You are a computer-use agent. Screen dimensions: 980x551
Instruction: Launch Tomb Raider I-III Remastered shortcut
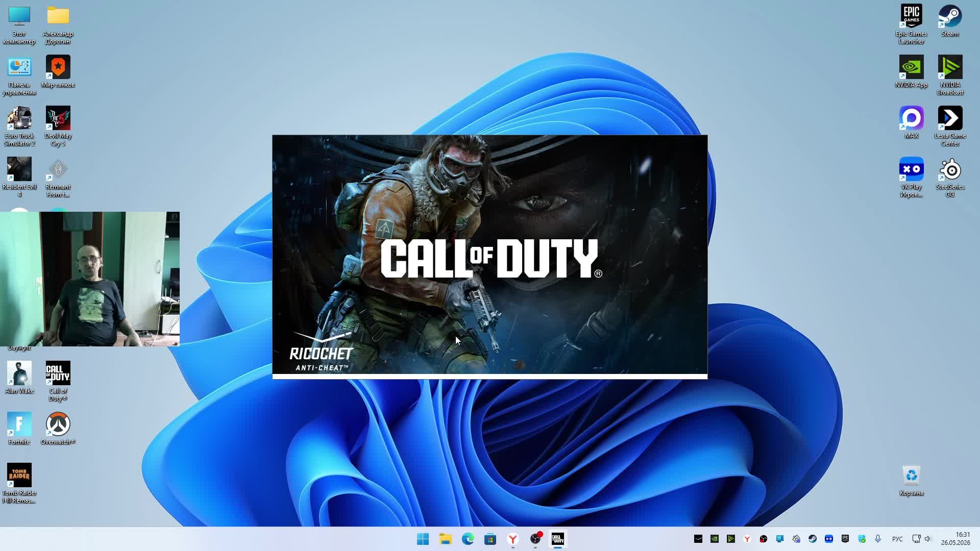(x=19, y=484)
